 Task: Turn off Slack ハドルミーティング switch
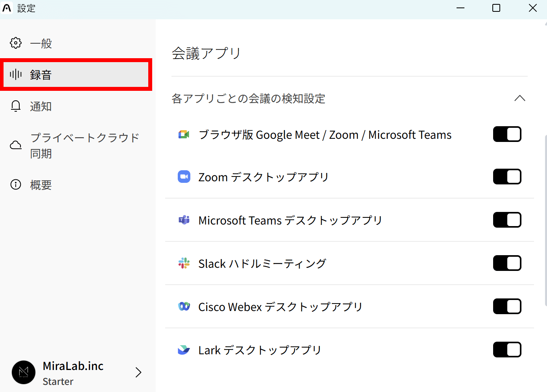(507, 263)
